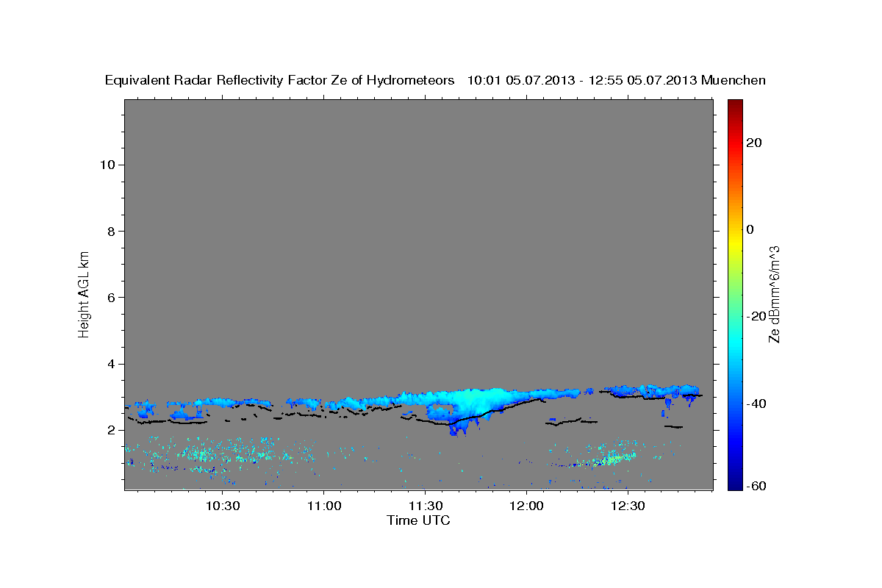882x588 pixels.
Task: Click the height tick label 8
Action: click(112, 231)
